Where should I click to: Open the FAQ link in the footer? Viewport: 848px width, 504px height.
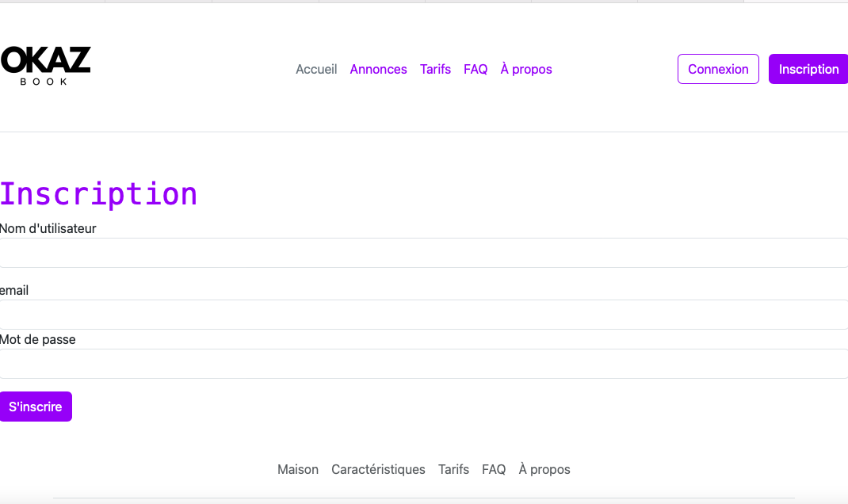point(494,469)
